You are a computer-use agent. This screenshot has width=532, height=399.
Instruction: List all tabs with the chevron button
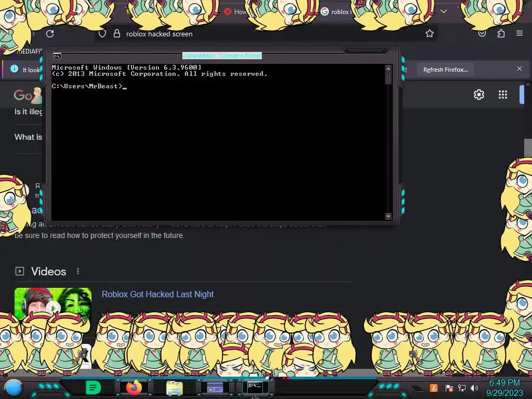[444, 11]
